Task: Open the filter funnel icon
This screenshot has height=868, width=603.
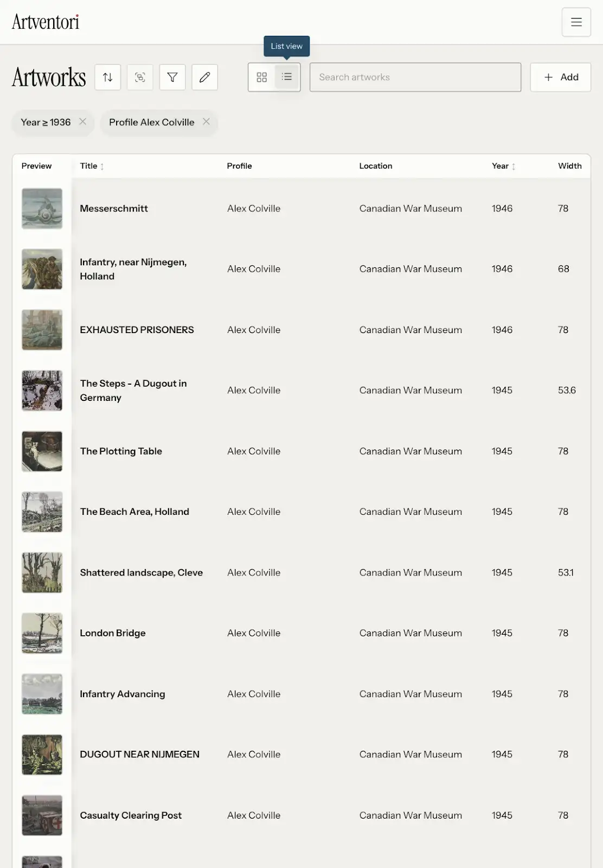Action: [172, 77]
